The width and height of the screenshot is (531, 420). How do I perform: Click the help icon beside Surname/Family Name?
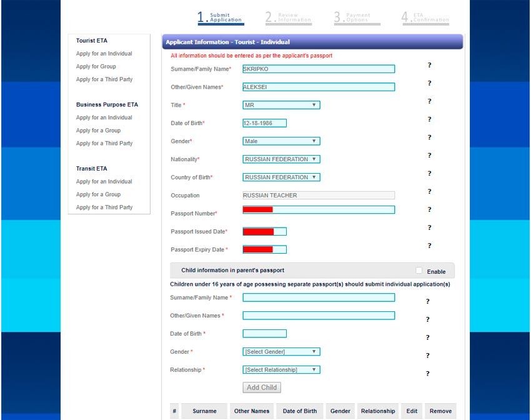coord(429,65)
